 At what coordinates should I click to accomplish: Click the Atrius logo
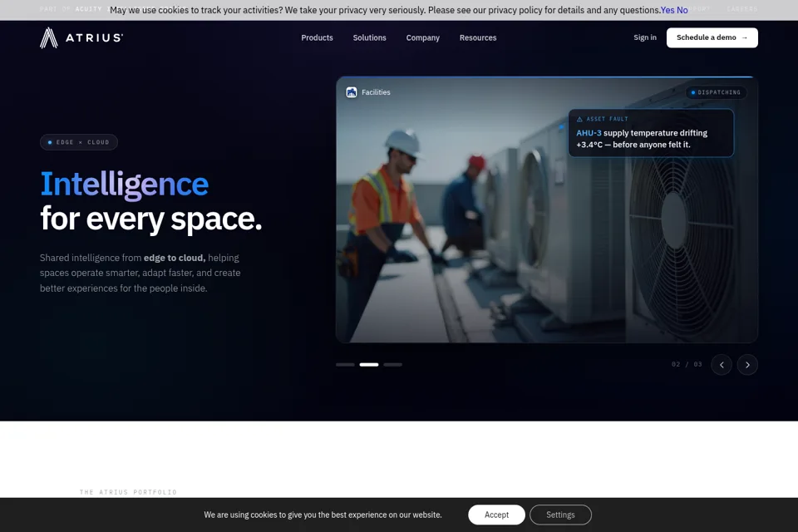tap(81, 37)
